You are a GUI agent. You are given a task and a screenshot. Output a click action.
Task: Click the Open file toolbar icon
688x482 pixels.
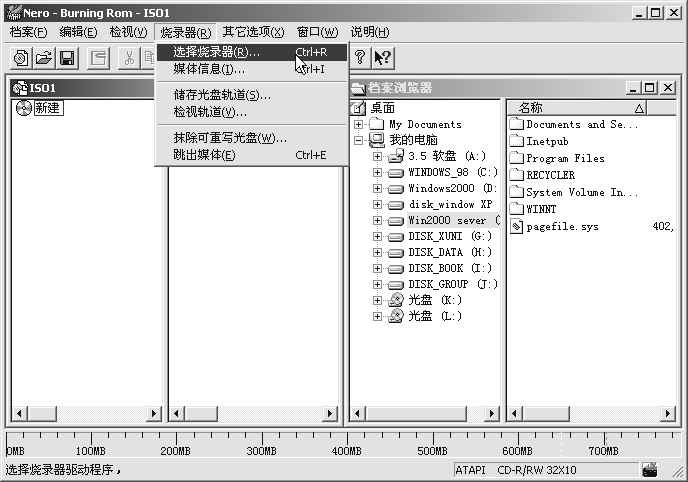[44, 58]
